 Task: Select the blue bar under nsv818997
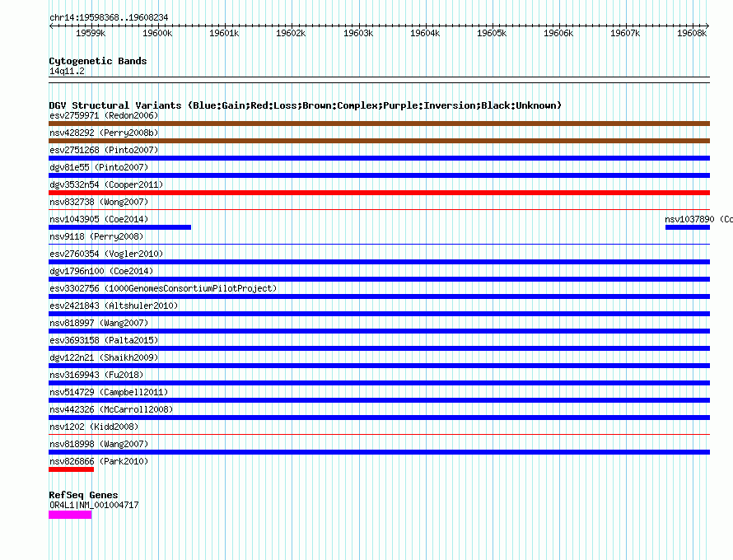coord(379,331)
